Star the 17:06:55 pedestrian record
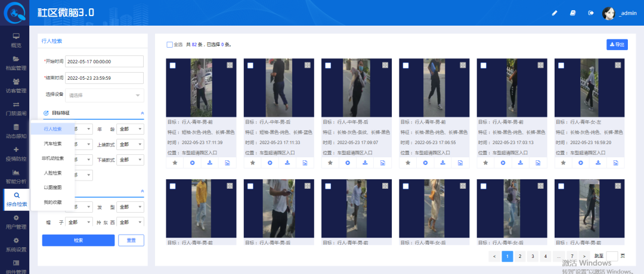Image resolution: width=644 pixels, height=274 pixels. coord(408,163)
